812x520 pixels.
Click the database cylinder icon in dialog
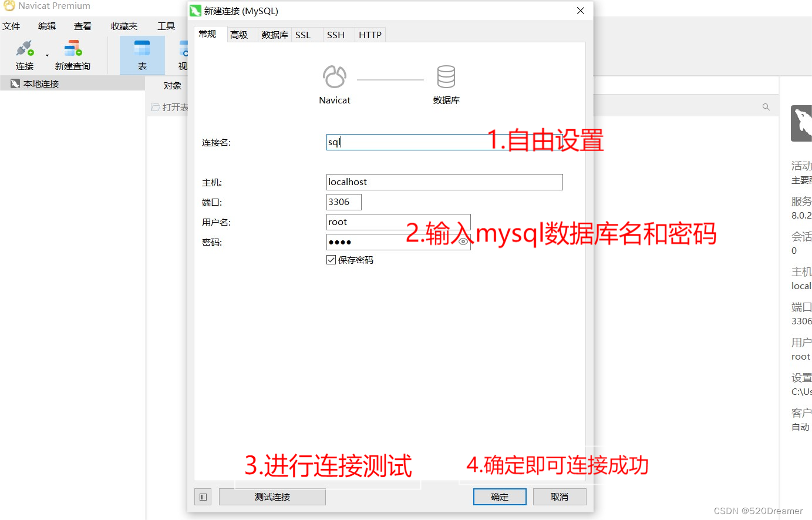(446, 76)
